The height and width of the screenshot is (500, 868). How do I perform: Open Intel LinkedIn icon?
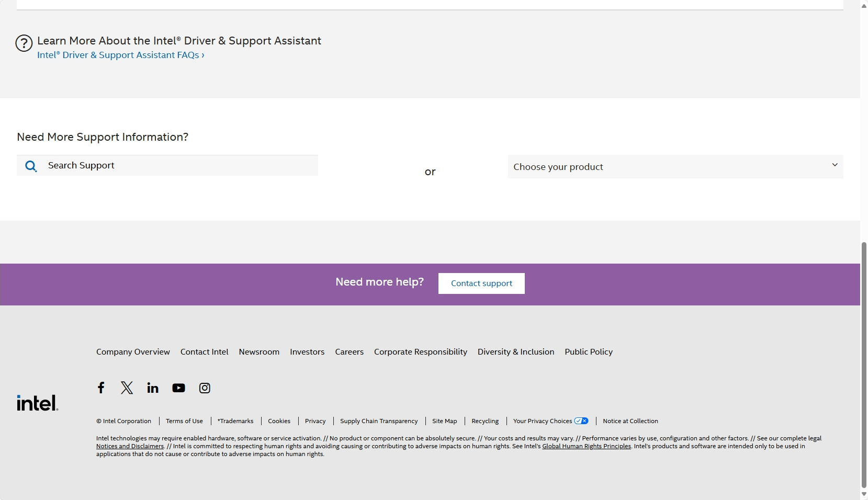tap(153, 388)
